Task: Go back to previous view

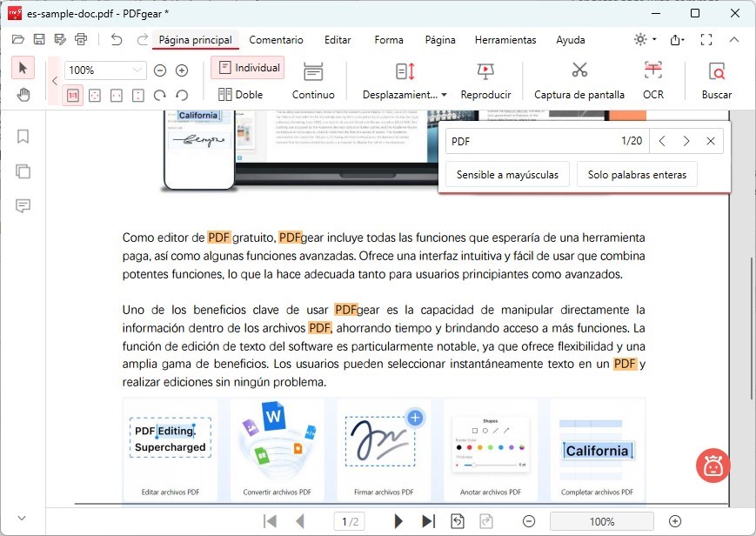Action: 457,521
